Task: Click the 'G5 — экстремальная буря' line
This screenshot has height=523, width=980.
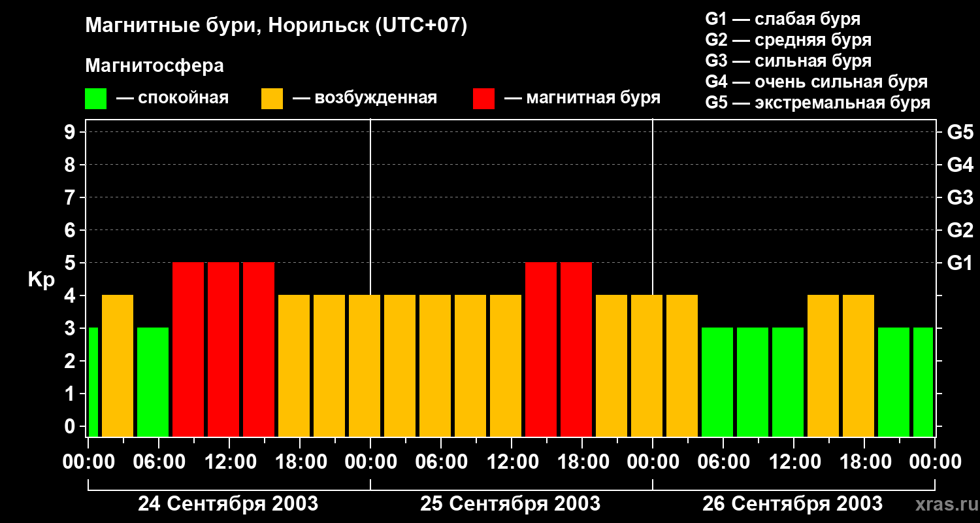Action: click(818, 103)
